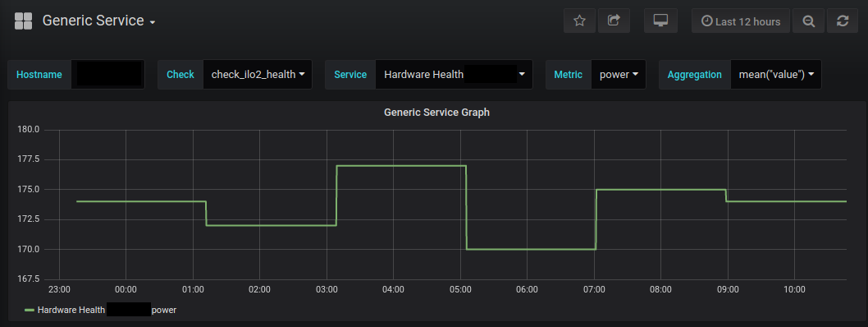
Task: Click the 180.0 y-axis label
Action: [28, 130]
